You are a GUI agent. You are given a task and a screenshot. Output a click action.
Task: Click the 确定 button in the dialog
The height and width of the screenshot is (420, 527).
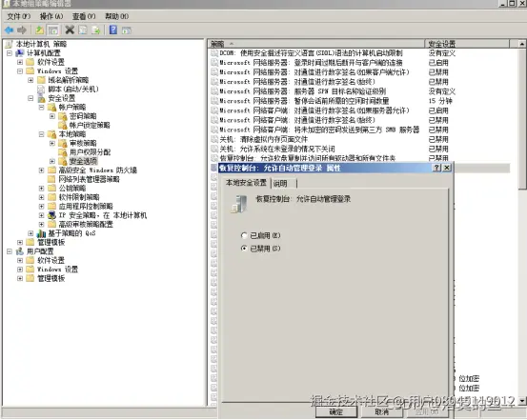(x=336, y=412)
